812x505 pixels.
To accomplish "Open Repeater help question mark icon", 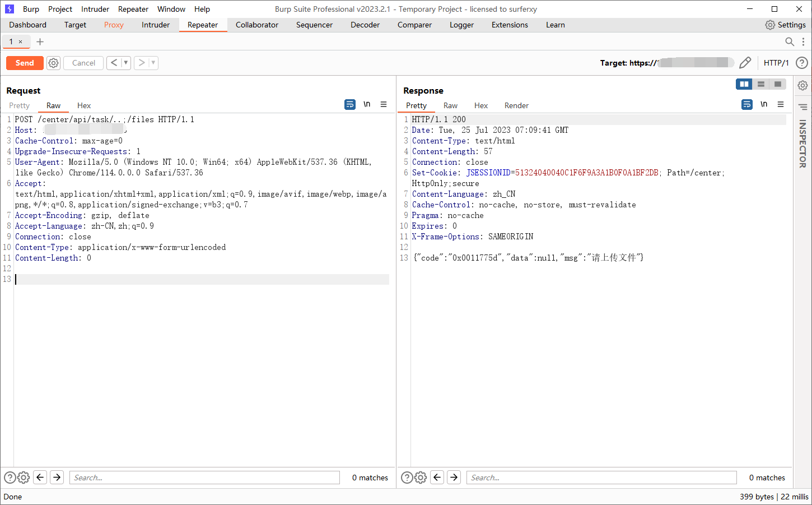I will coord(802,63).
